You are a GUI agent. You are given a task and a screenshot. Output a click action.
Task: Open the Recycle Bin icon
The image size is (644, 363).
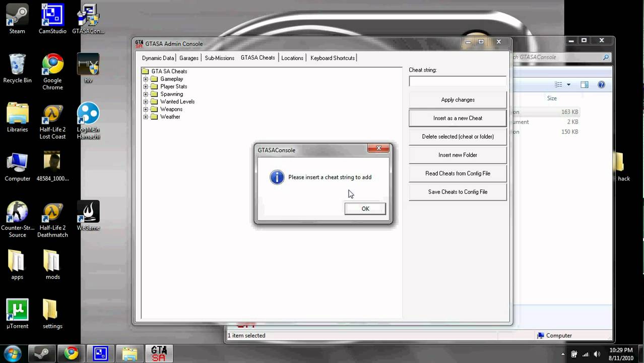[x=17, y=68]
